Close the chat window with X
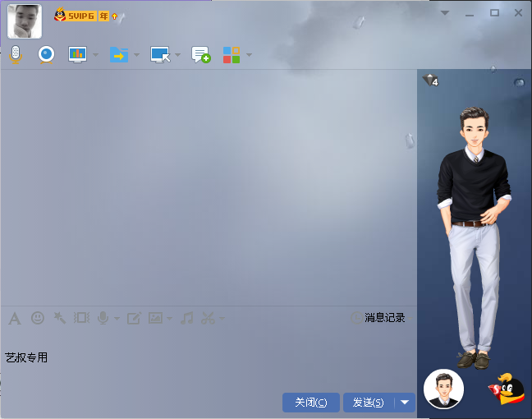532x419 pixels. (518, 13)
